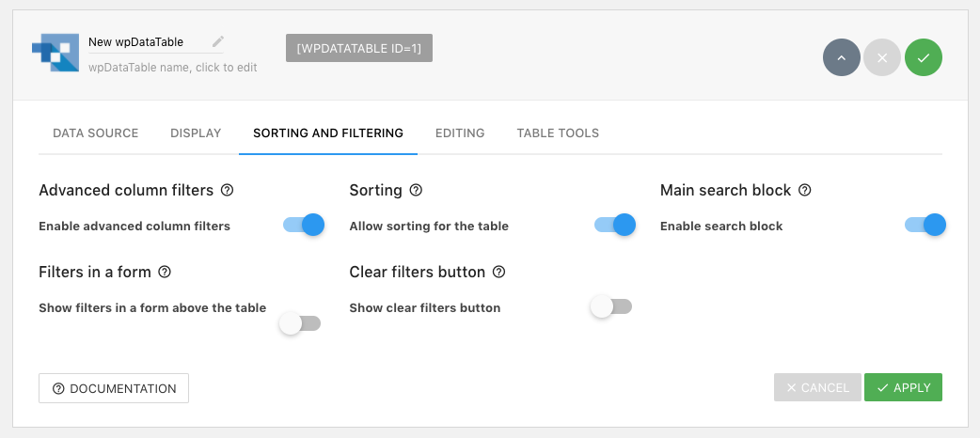Viewport: 980px width, 438px height.
Task: Show help tooltip for Main search block
Action: click(804, 190)
